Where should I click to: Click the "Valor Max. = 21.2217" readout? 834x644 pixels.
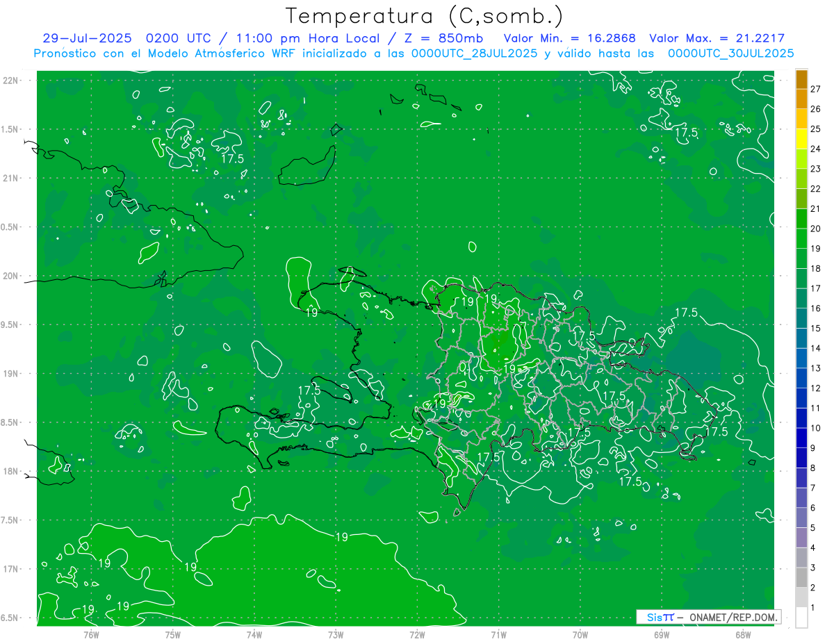[x=717, y=38]
